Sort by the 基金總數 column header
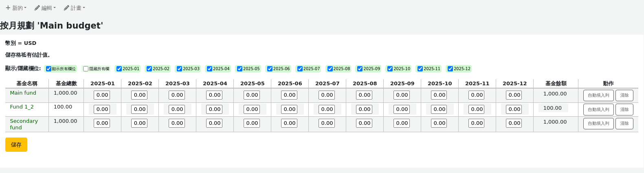Viewport: 644px width, 173px height. click(x=66, y=83)
